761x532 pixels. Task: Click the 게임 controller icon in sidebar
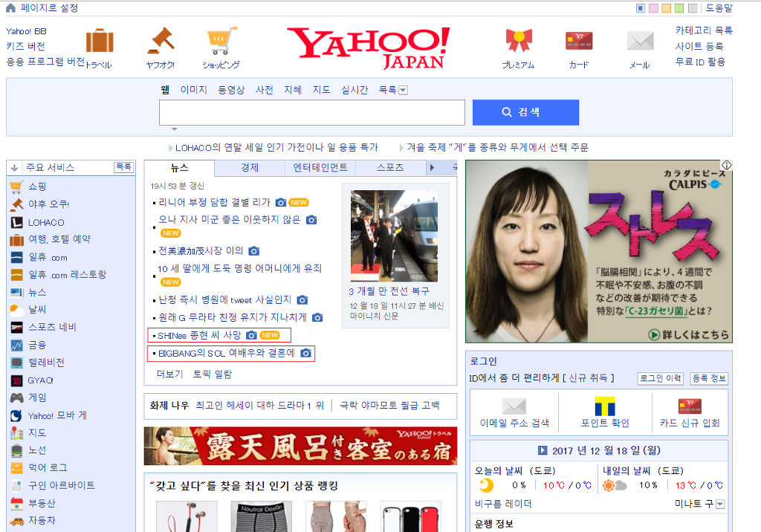pos(16,398)
